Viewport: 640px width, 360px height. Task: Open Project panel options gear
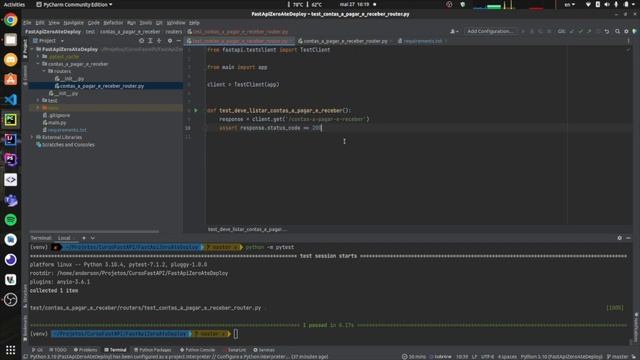(170, 41)
